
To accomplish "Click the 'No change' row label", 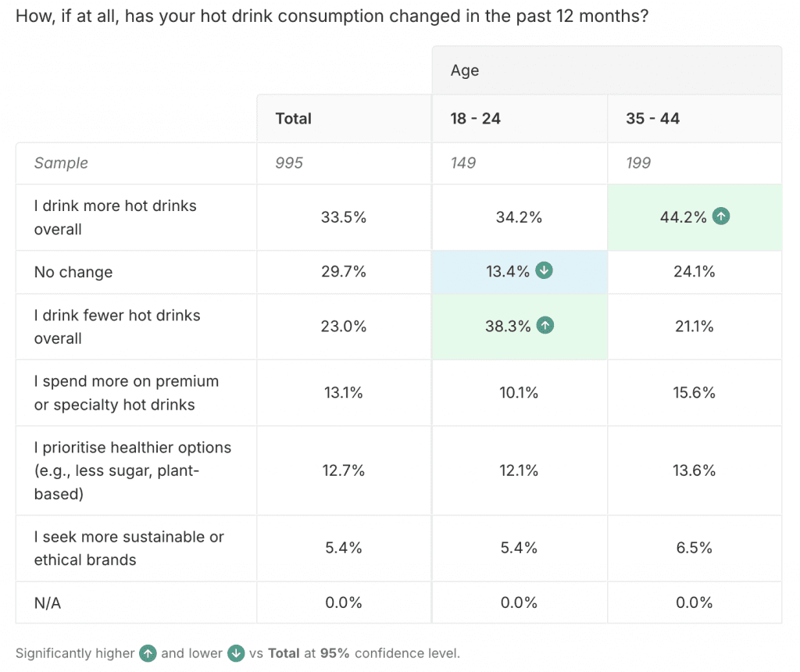I will click(73, 272).
